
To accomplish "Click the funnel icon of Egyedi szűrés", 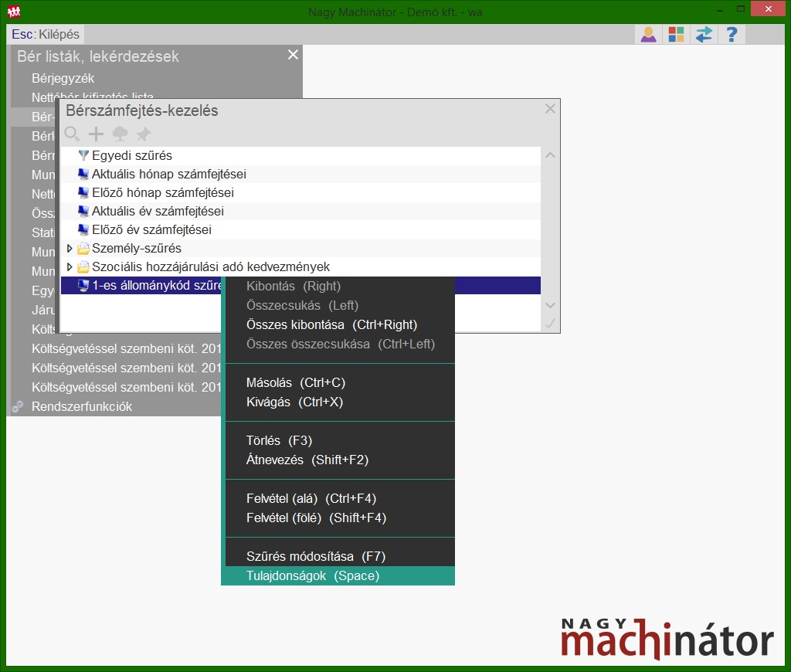I will point(83,155).
